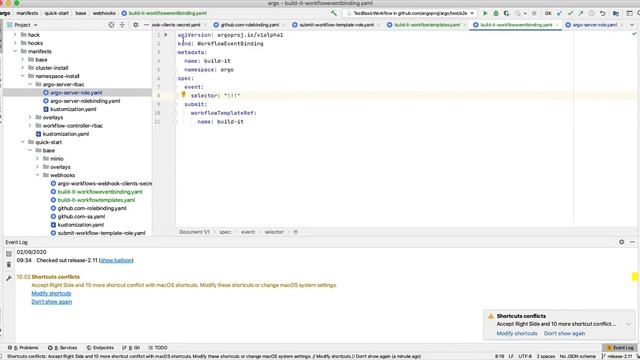640x360 pixels.
Task: Click the Search Everywhere magnifier icon
Action: pyautogui.click(x=638, y=13)
